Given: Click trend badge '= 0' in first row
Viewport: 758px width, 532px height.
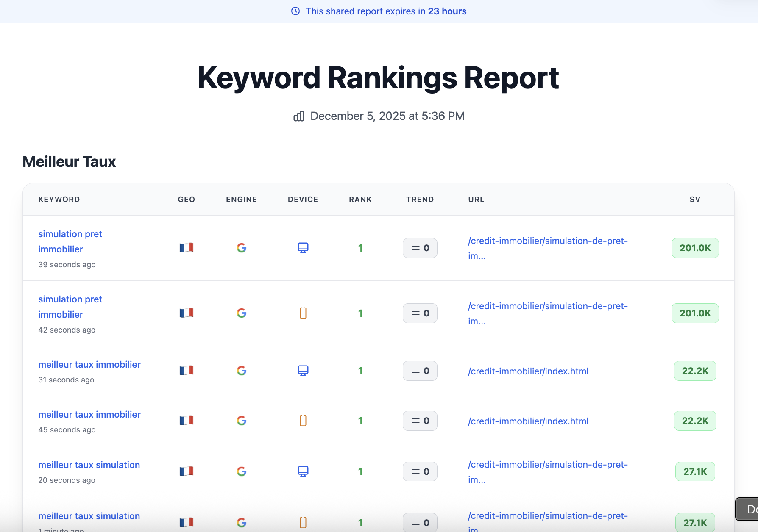Looking at the screenshot, I should click(420, 248).
